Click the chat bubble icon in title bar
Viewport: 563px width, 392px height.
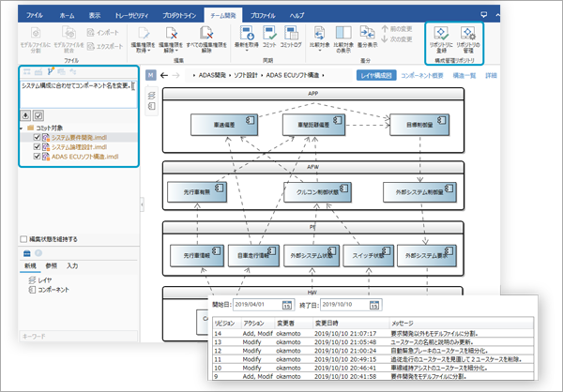click(483, 15)
